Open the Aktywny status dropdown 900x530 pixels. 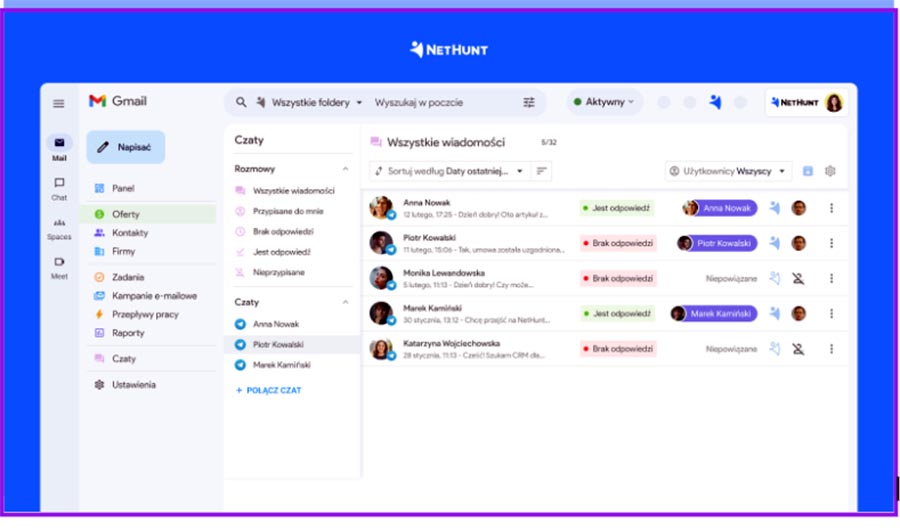click(x=604, y=102)
